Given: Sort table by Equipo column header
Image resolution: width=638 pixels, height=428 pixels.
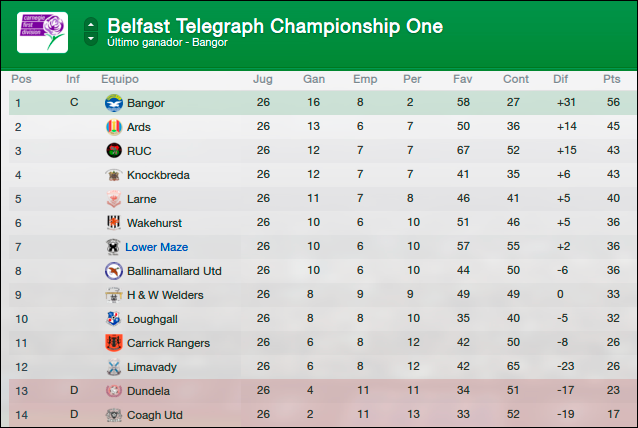Looking at the screenshot, I should 120,79.
